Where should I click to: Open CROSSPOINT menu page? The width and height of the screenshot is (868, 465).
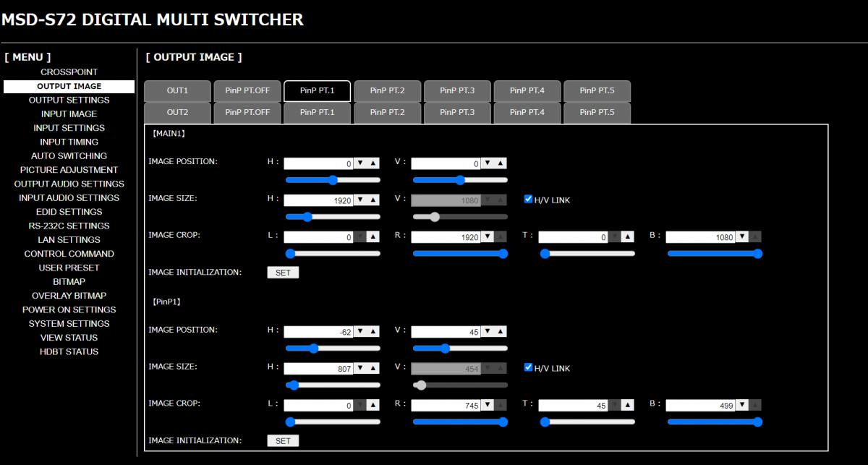pos(69,72)
